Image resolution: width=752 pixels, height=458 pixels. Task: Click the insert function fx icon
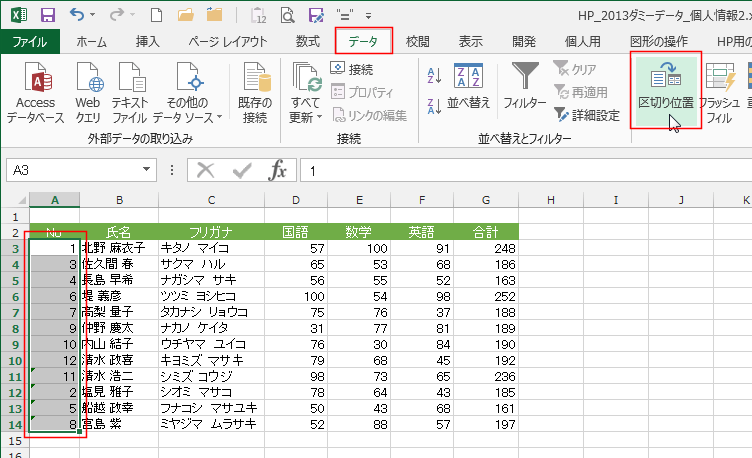pos(278,171)
